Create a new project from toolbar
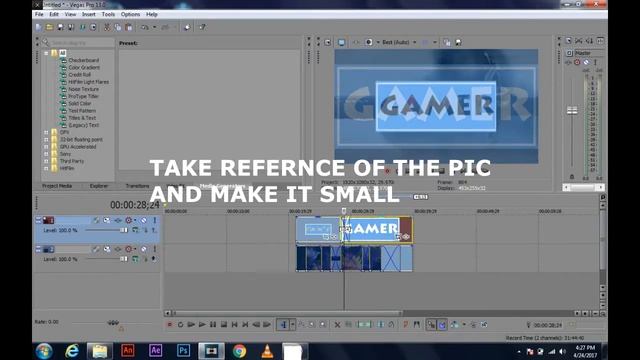The image size is (640, 360). 39,27
